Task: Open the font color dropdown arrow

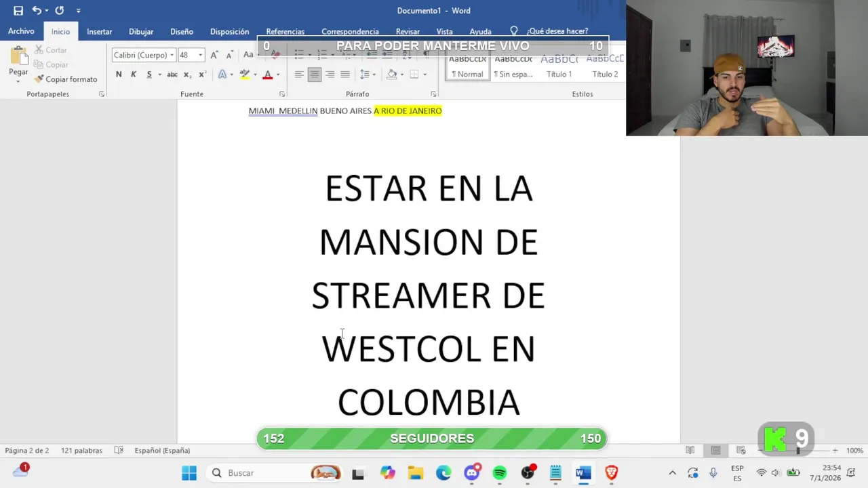Action: (277, 75)
